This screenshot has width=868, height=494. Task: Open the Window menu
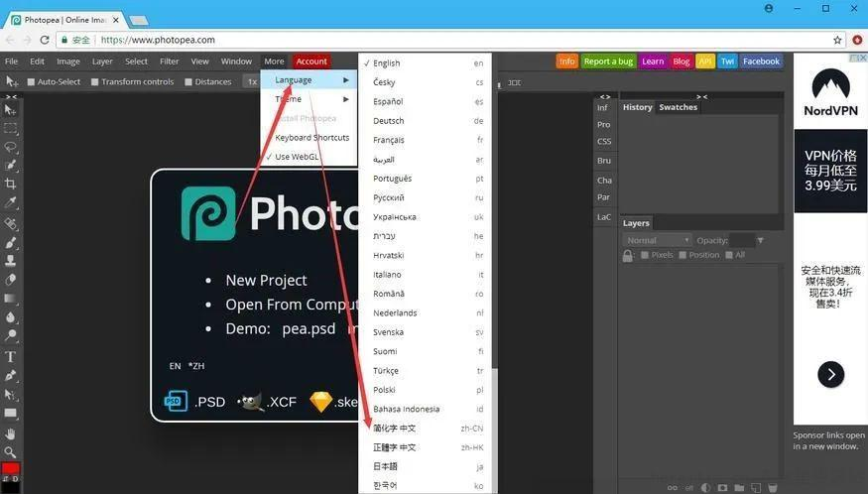236,62
